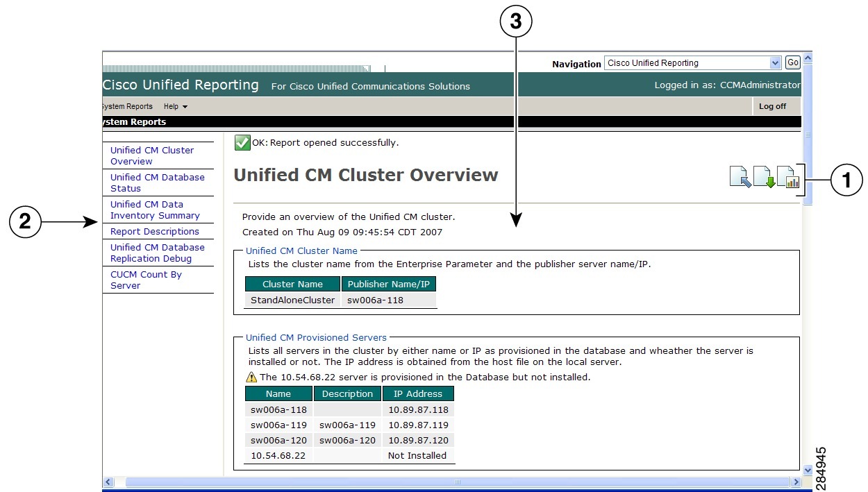Image resolution: width=868 pixels, height=492 pixels.
Task: Click the vertical scrollbar down arrow
Action: pos(808,469)
